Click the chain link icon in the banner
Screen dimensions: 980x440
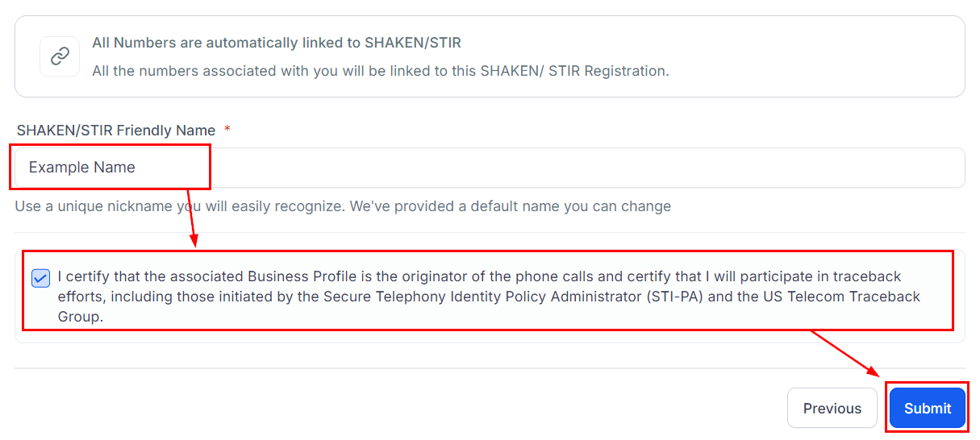tap(60, 56)
